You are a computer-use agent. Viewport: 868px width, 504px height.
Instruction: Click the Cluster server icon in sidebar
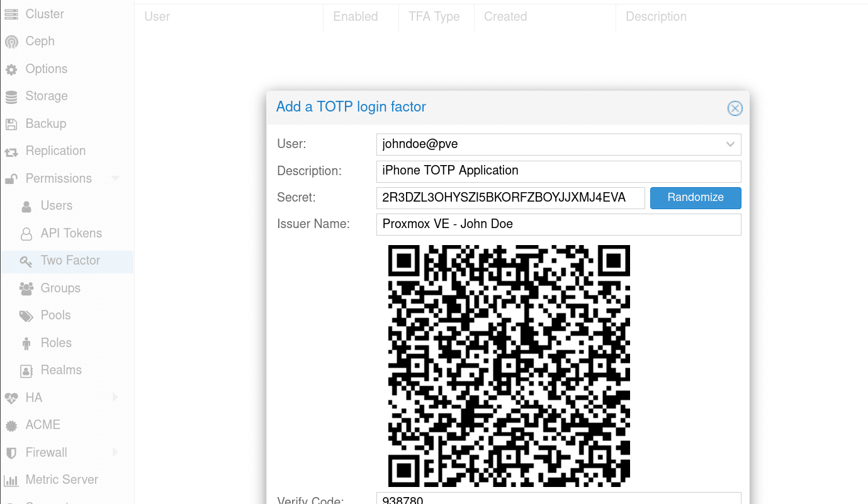click(x=11, y=14)
